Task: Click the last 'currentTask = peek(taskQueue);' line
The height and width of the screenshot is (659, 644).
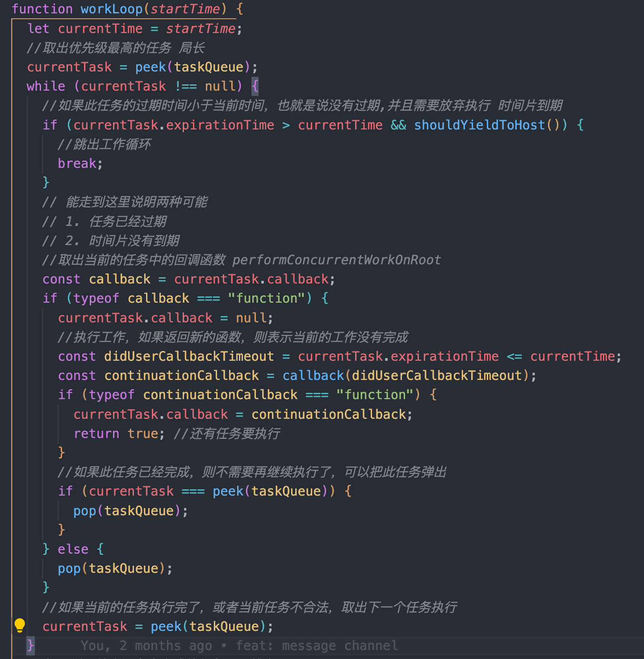Action: [158, 626]
